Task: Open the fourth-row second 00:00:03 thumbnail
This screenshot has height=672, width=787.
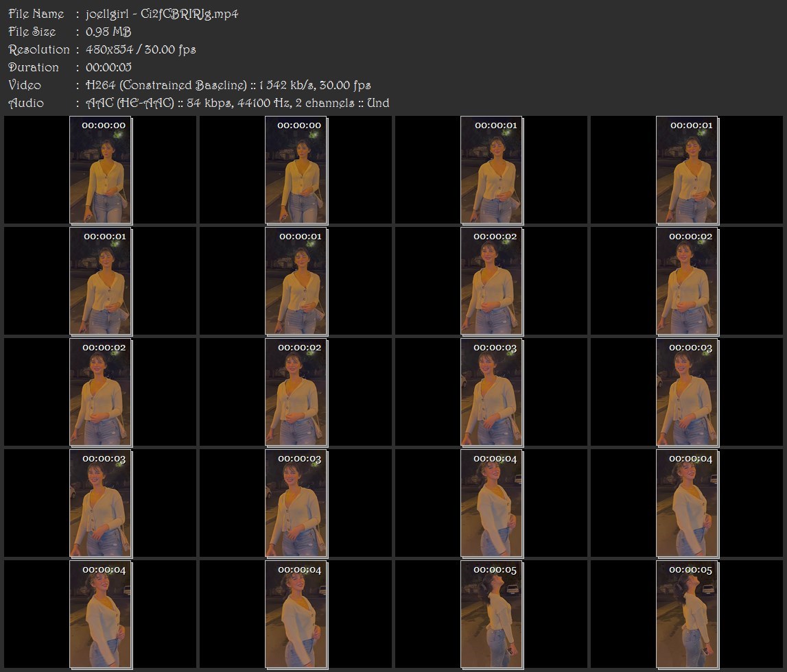Action: tap(296, 503)
